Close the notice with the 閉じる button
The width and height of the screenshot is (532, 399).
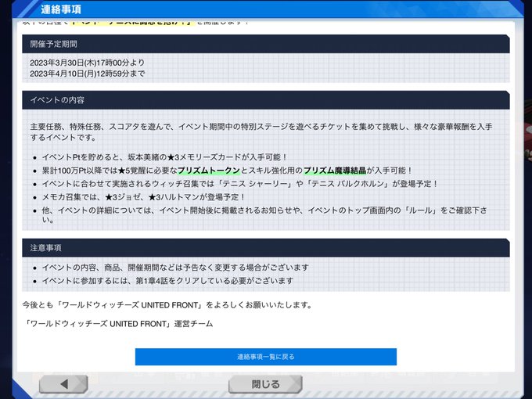[x=265, y=384]
